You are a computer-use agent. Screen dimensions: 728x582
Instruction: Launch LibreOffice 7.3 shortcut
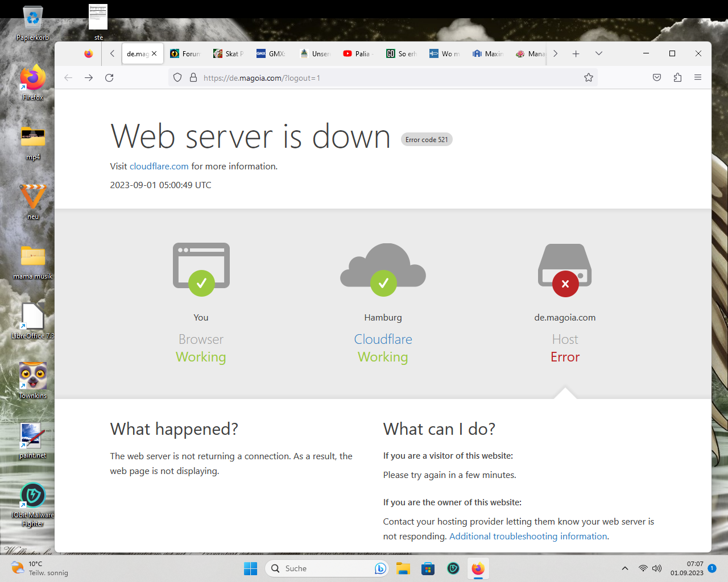[32, 321]
